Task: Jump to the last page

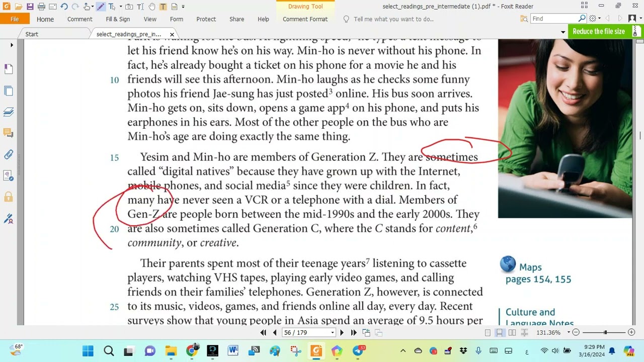Action: (x=354, y=333)
